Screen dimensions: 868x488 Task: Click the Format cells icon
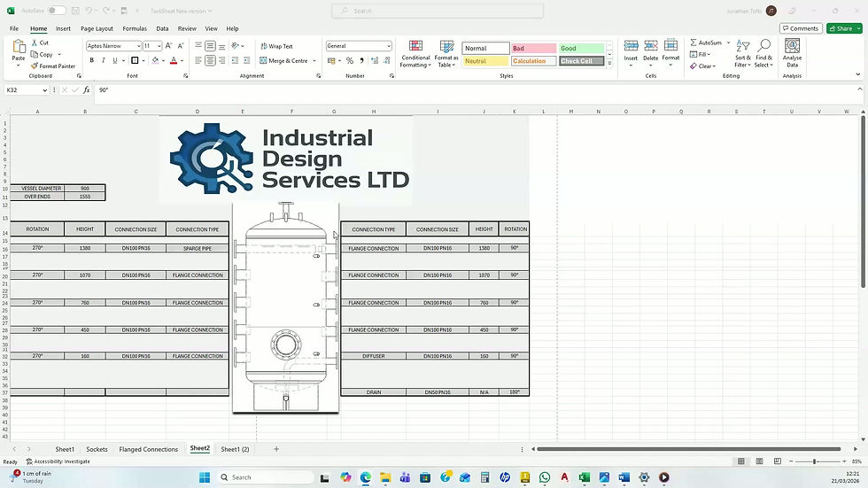671,46
